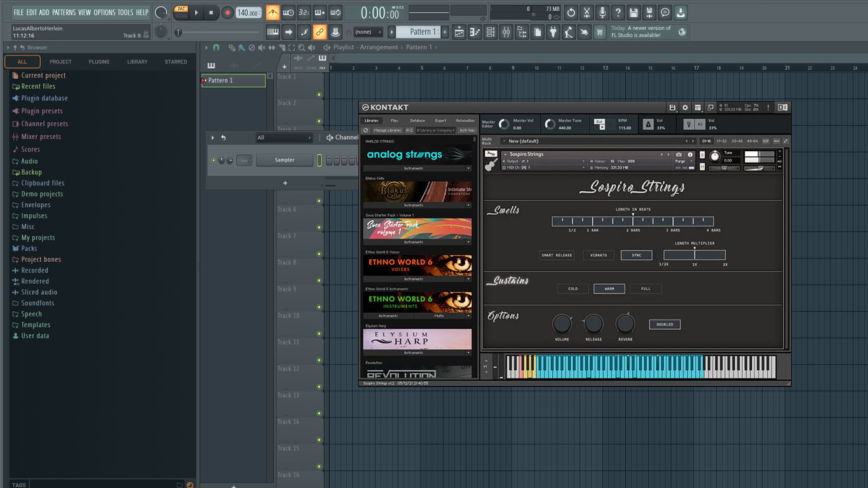Click the Swells length in beats slider
Image resolution: width=868 pixels, height=488 pixels.
[x=633, y=221]
